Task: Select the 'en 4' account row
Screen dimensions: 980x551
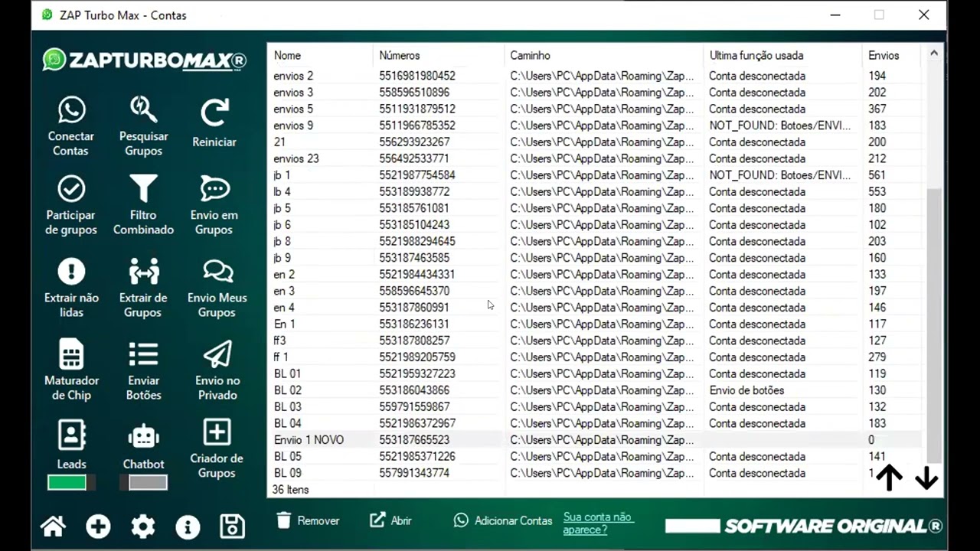Action: click(596, 308)
